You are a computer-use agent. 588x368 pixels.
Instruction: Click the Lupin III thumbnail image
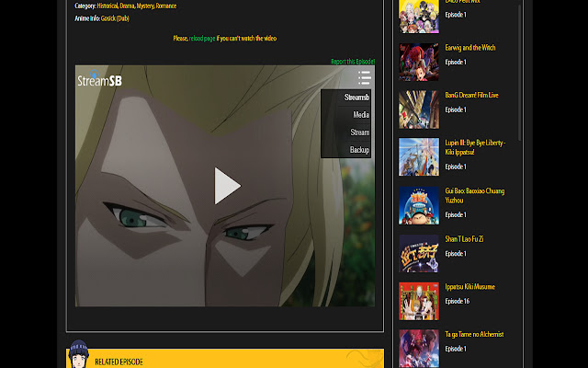coord(419,157)
